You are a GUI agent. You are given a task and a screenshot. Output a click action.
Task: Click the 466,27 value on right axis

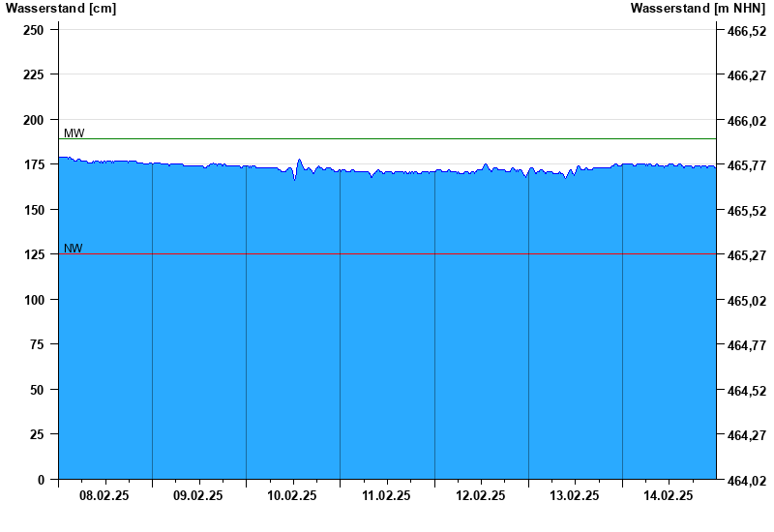pyautogui.click(x=747, y=75)
